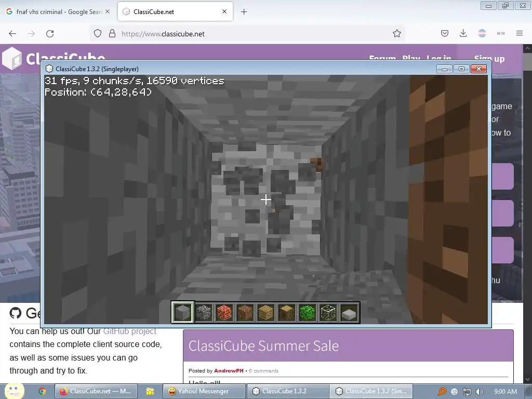Click the address bar URL field
Viewport: 532px width, 399px height.
247,34
